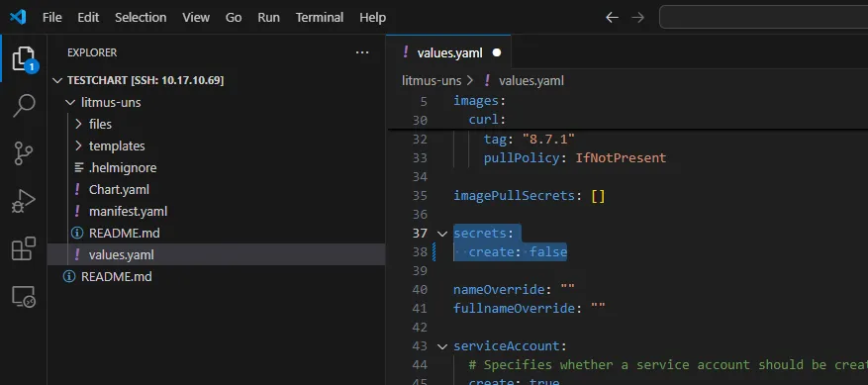Place cursor on 'fullnameOverride' line
Image resolution: width=868 pixels, height=385 pixels.
(530, 309)
